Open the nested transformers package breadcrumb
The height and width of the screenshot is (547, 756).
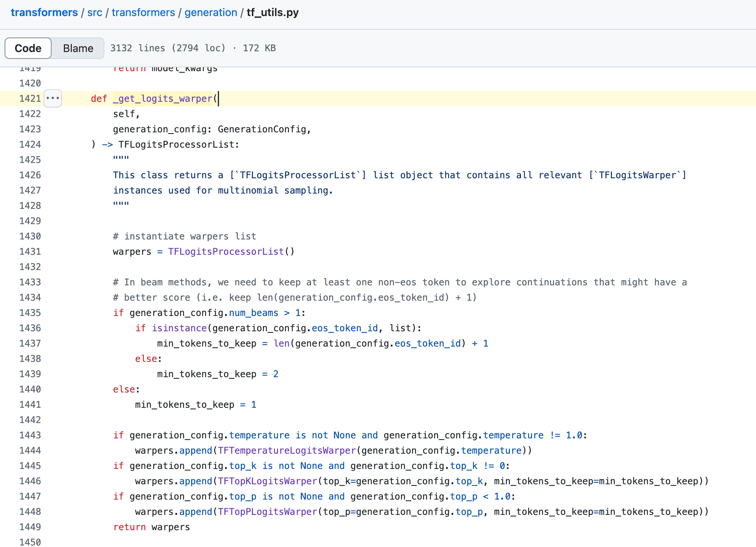click(x=143, y=12)
